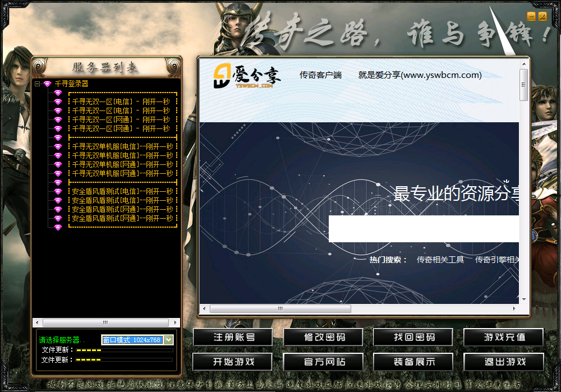Open the 传奇客户端 menu item on webpage

point(320,75)
